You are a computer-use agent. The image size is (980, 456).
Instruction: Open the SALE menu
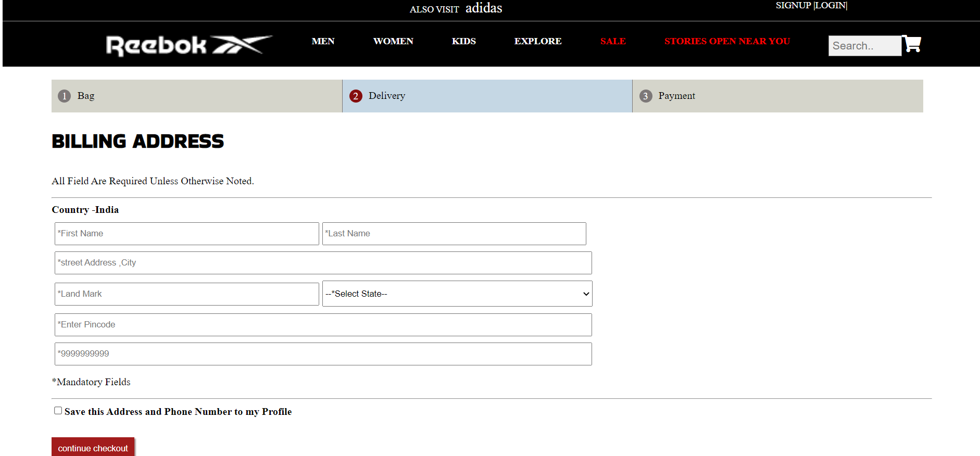613,41
